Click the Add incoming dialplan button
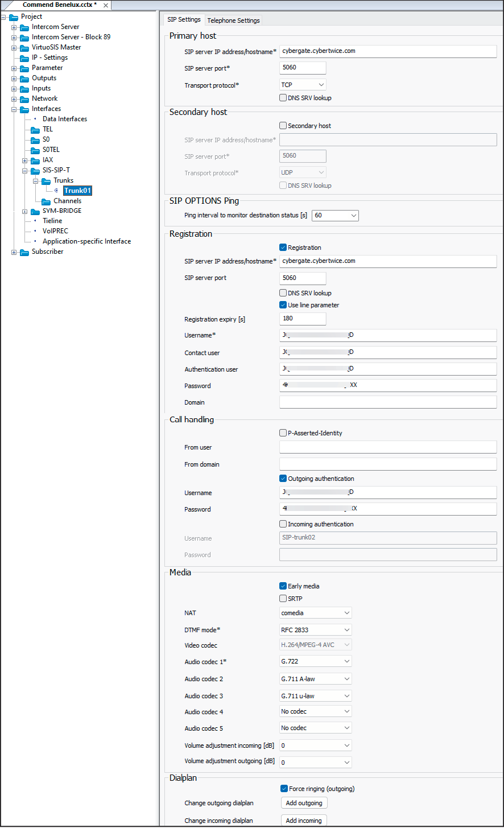504x828 pixels. (304, 819)
